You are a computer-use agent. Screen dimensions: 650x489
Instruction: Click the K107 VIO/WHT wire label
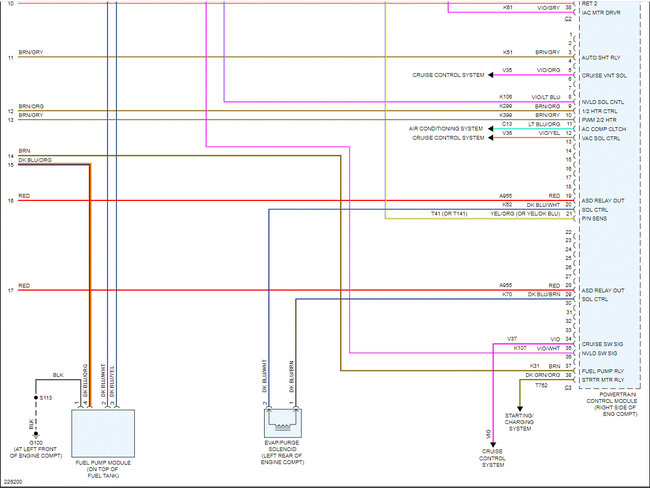coord(537,348)
